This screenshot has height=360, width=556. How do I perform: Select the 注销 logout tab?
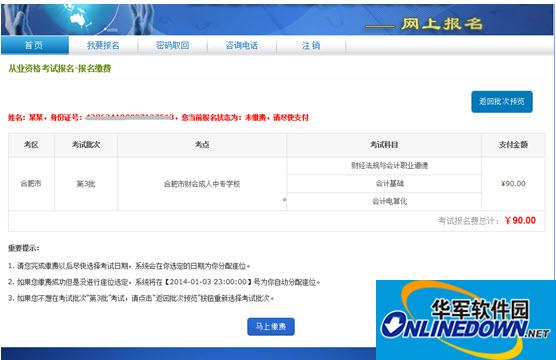[x=311, y=45]
